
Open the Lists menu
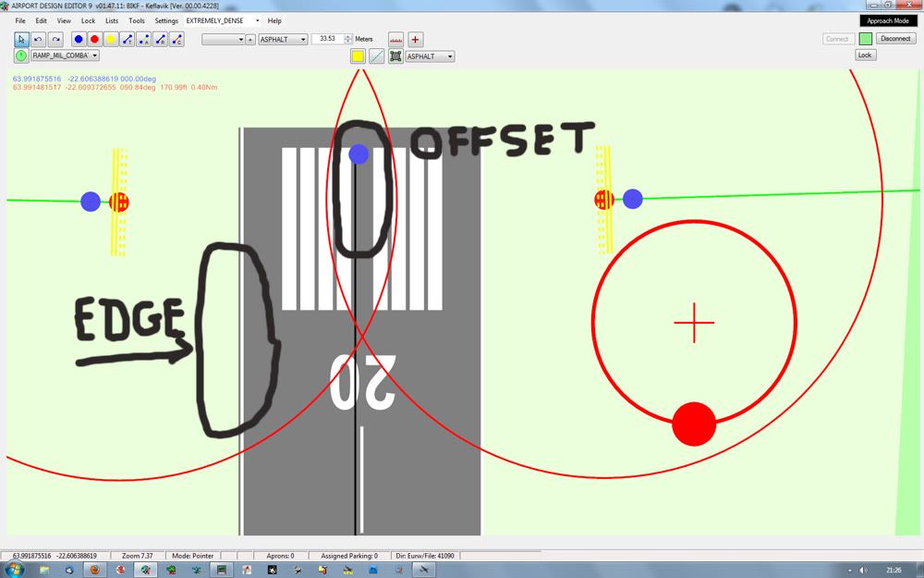coord(112,20)
